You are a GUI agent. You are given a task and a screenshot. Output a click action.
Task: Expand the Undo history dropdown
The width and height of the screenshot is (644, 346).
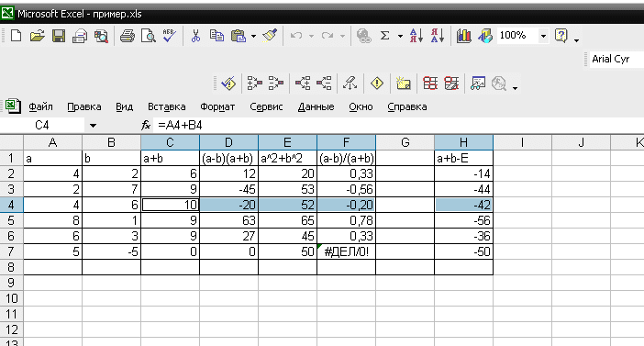pyautogui.click(x=311, y=36)
